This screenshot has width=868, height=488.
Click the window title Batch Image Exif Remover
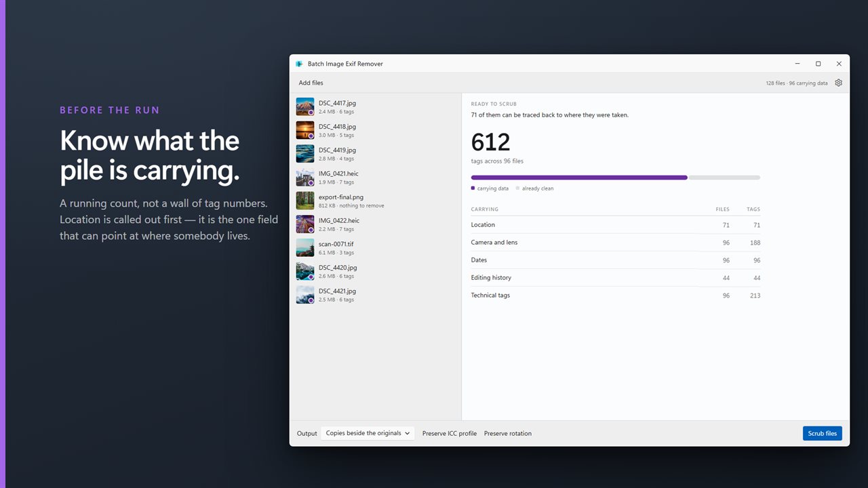coord(345,64)
